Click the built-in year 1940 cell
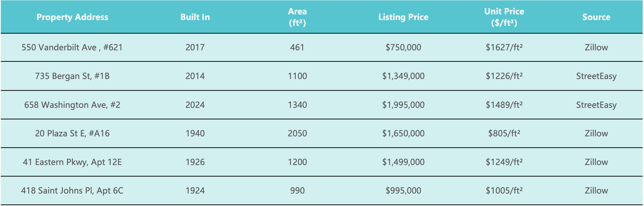Image resolution: width=644 pixels, height=206 pixels. pyautogui.click(x=195, y=133)
